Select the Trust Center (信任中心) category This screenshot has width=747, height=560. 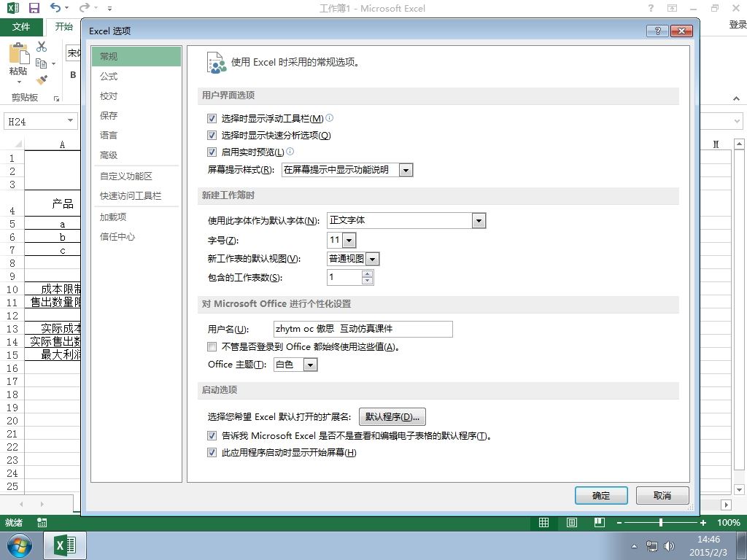tap(136, 237)
